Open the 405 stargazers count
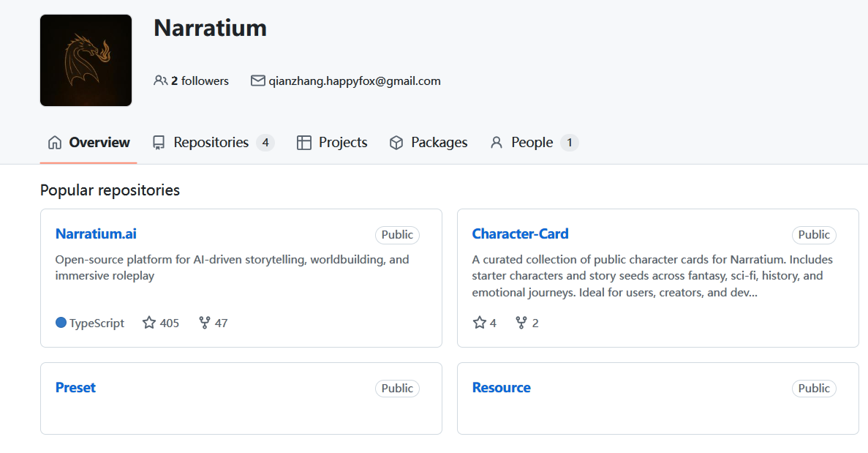Viewport: 868px width, 453px height. click(170, 323)
